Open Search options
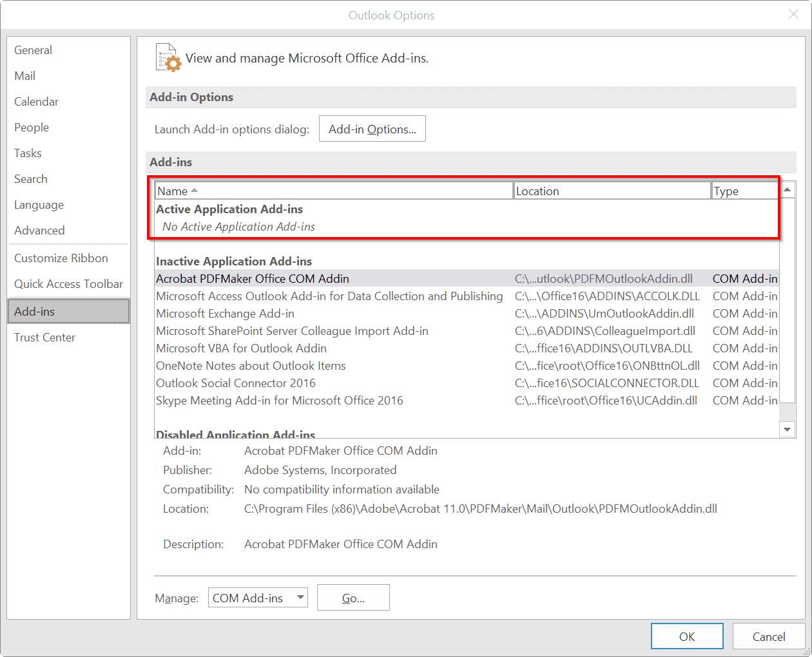812x657 pixels. tap(68, 179)
